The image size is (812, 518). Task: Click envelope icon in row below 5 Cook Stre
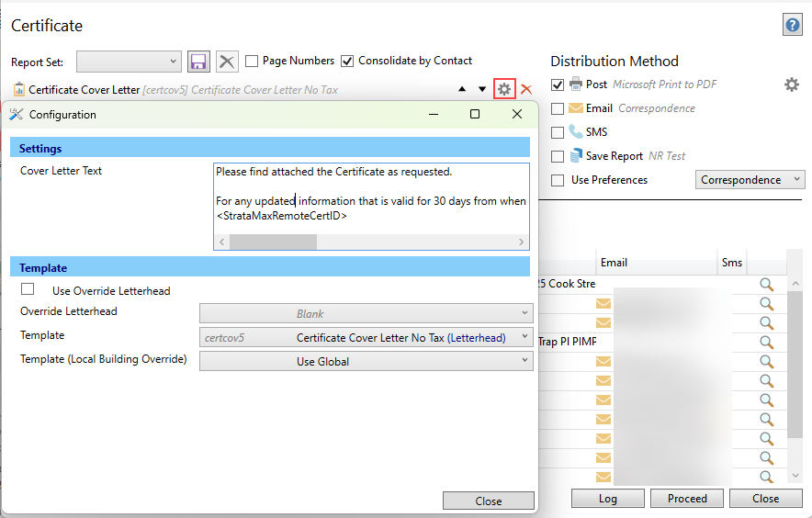[x=603, y=304]
